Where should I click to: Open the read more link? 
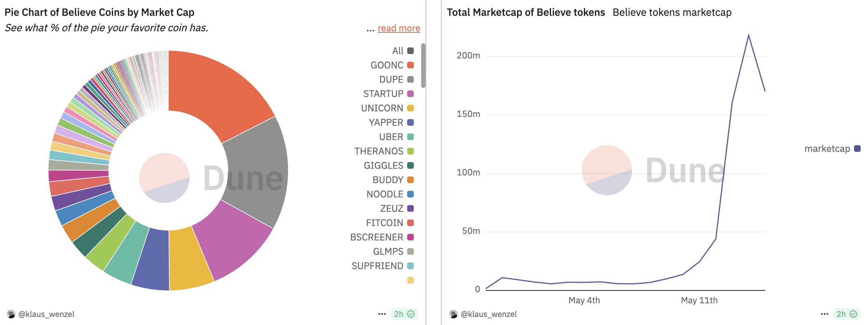pos(399,28)
